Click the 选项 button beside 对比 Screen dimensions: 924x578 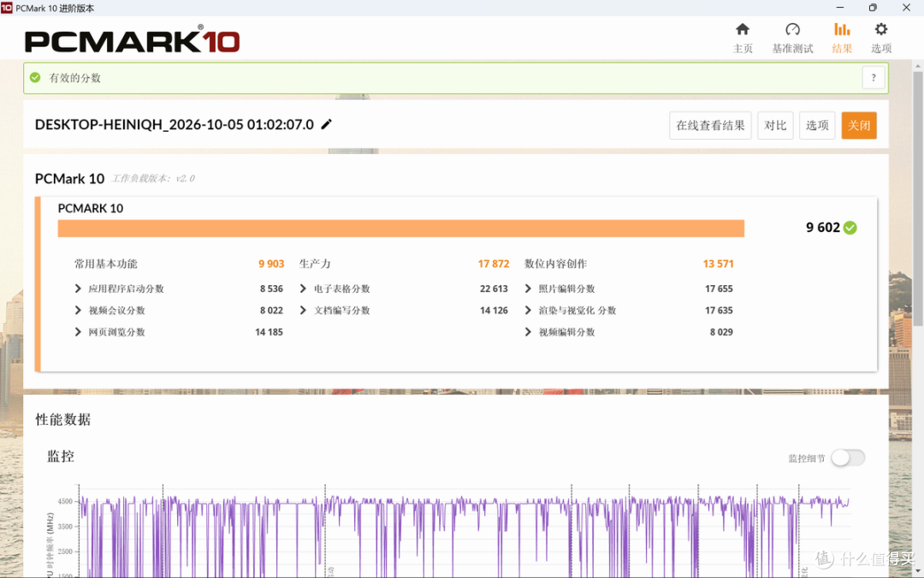[x=817, y=125]
